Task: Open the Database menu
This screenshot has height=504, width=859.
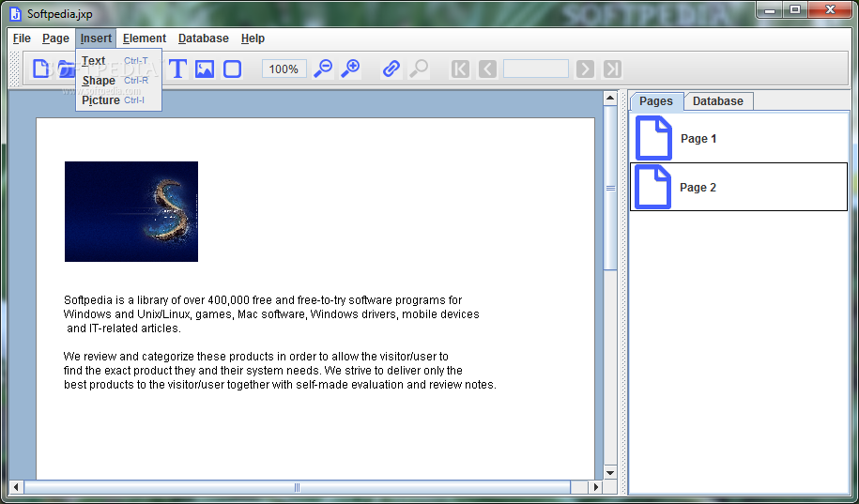Action: [x=203, y=38]
